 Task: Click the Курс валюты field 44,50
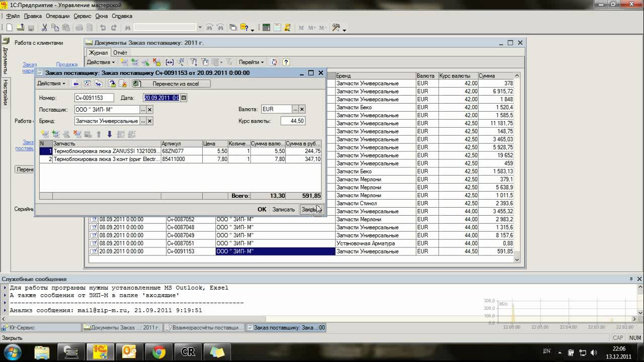coord(293,121)
